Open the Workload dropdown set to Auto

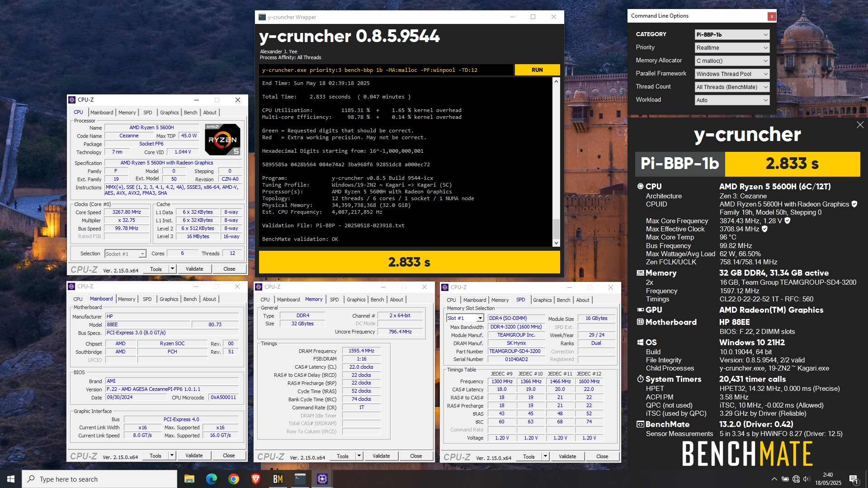click(732, 100)
